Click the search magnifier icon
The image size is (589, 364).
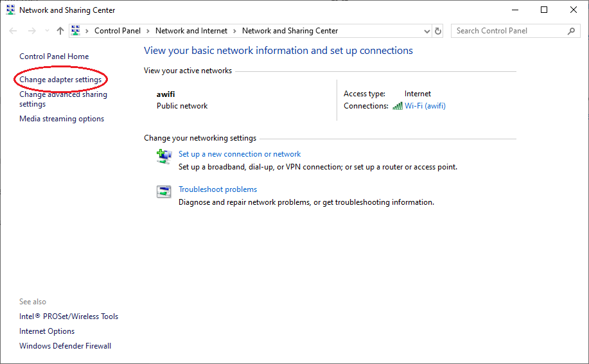point(571,31)
